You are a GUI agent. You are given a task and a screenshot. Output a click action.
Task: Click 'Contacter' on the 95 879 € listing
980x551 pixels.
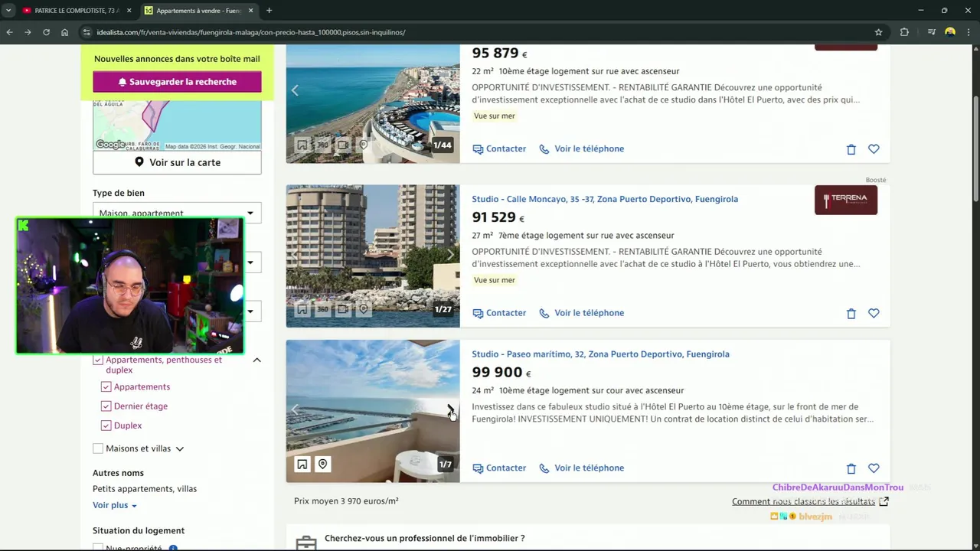tap(499, 148)
